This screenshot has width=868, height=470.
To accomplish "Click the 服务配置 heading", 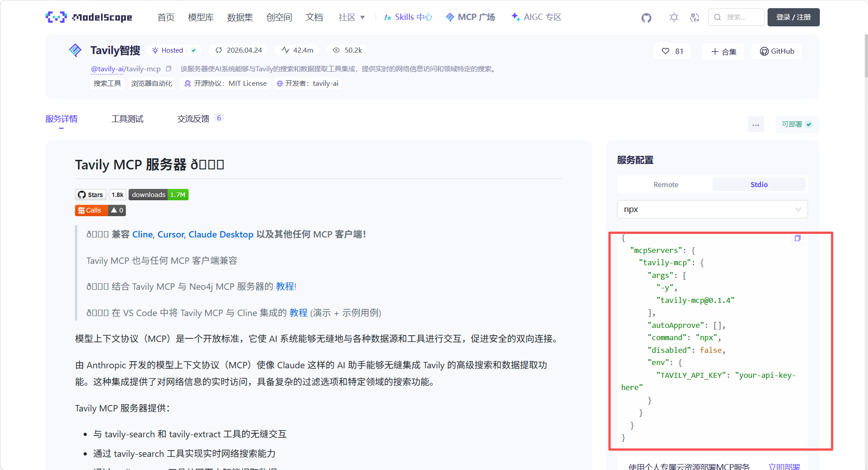I will click(x=635, y=160).
